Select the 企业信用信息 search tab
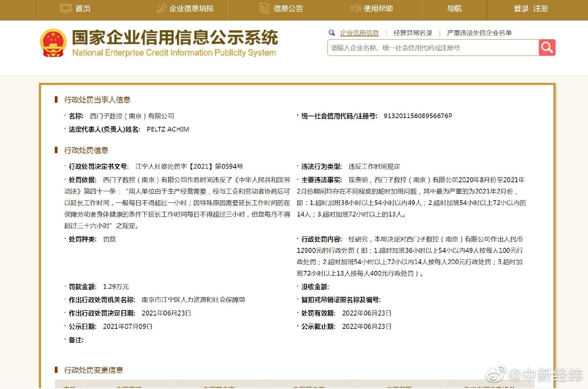This screenshot has width=588, height=389. tap(359, 33)
